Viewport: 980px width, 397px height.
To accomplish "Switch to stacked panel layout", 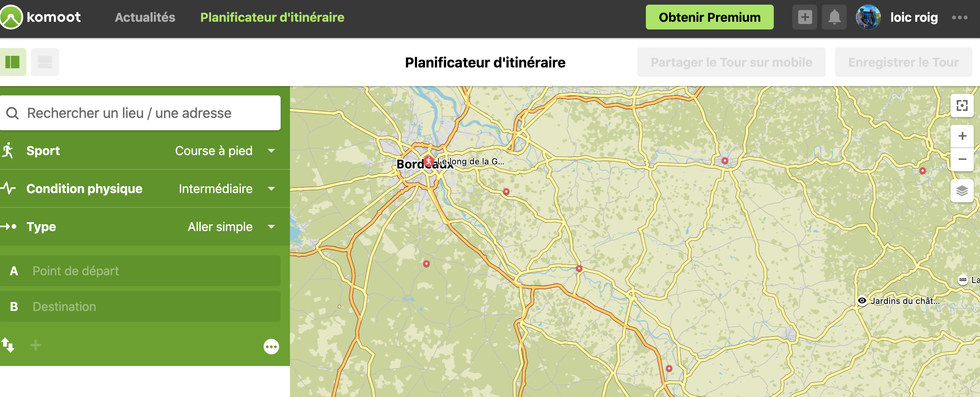I will (x=45, y=62).
